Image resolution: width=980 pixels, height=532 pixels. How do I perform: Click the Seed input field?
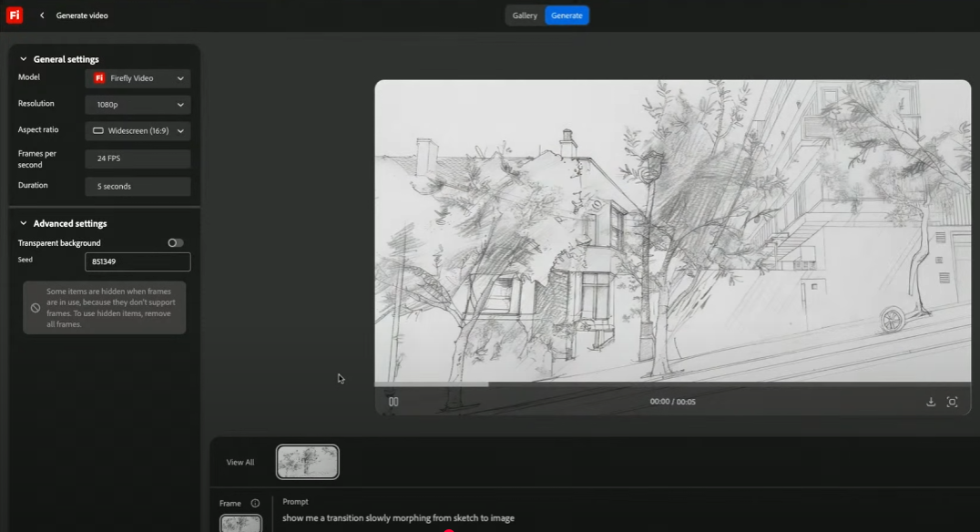click(138, 262)
